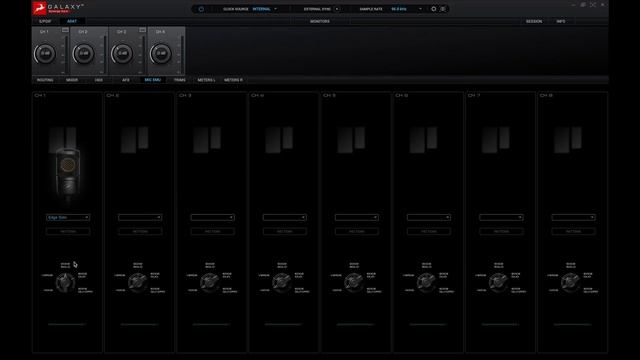Open the Session tab
The width and height of the screenshot is (640, 360).
tap(534, 21)
